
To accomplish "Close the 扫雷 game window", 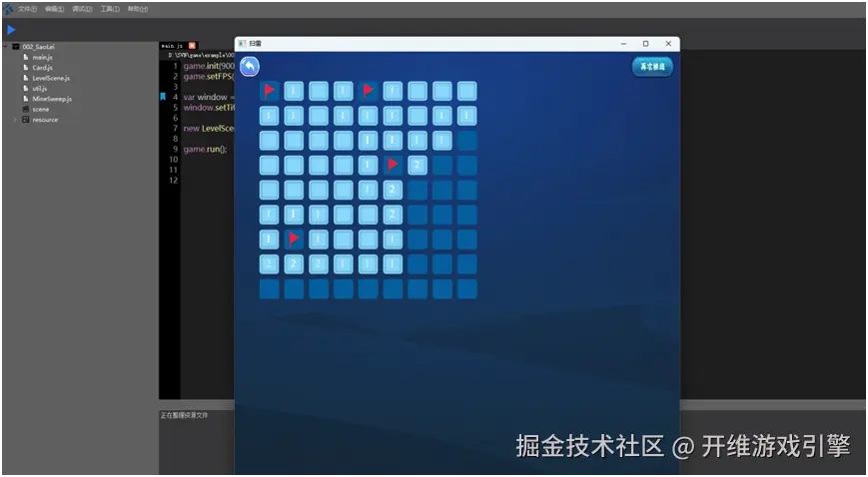I will coord(668,44).
